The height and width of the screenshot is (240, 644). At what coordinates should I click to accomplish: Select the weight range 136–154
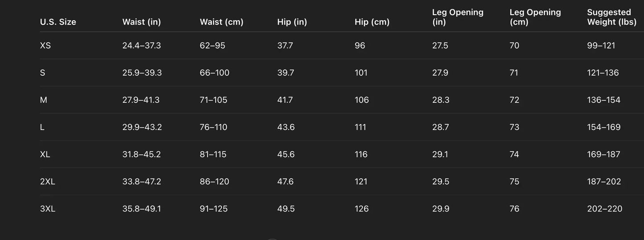(x=603, y=100)
